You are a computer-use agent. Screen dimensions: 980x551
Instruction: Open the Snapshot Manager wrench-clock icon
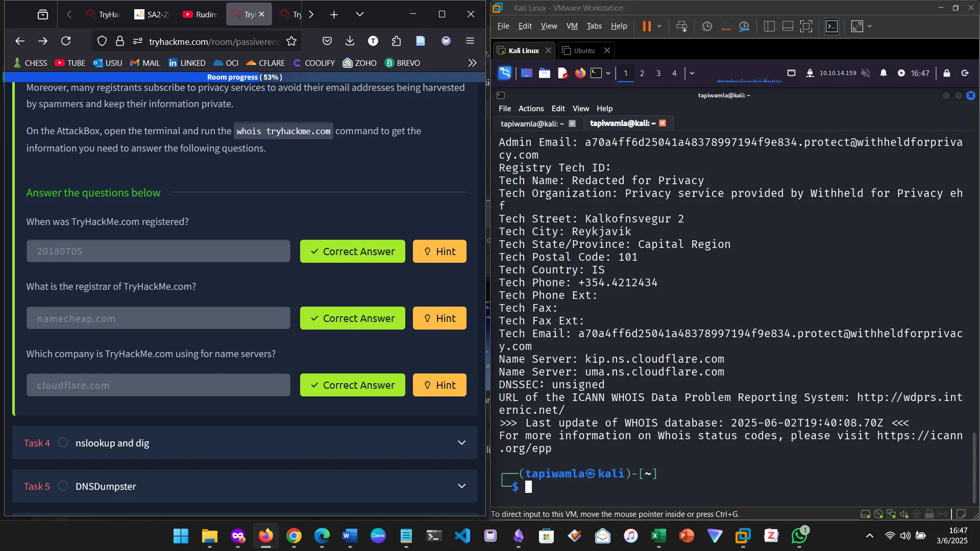[x=744, y=27]
